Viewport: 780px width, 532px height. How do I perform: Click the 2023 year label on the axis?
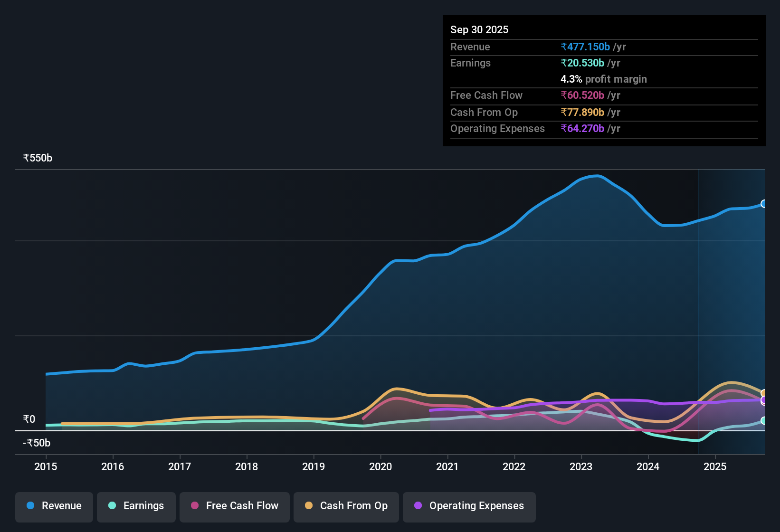point(581,467)
